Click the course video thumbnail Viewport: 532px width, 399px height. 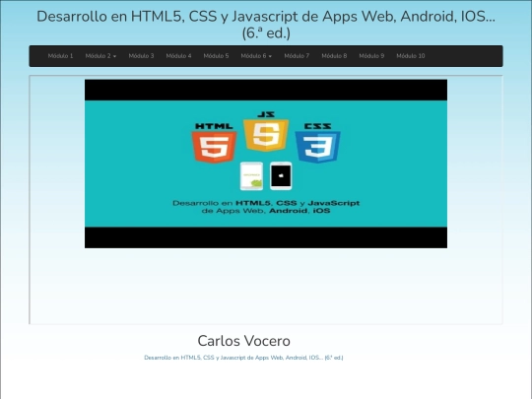[266, 164]
